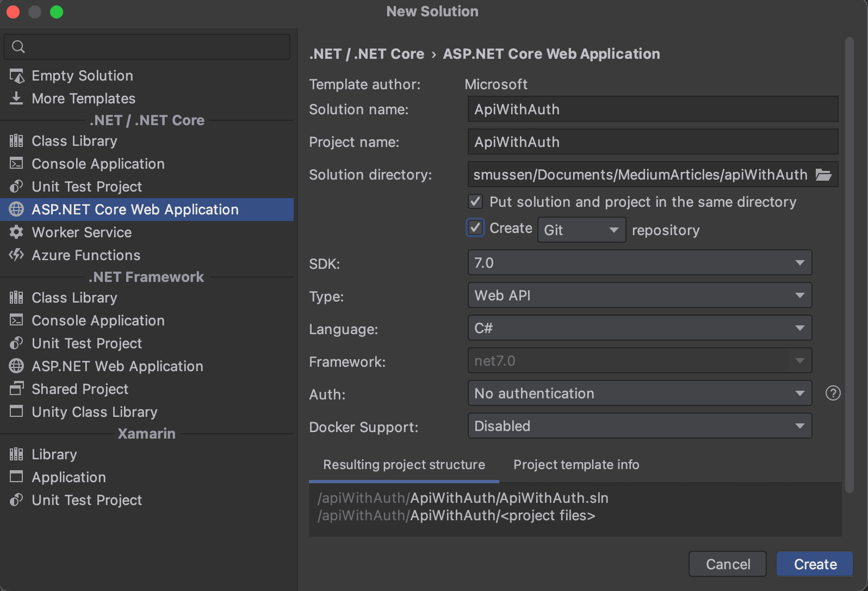The width and height of the screenshot is (868, 591).
Task: Click the .NET Framework Unit Test Project icon
Action: point(17,343)
